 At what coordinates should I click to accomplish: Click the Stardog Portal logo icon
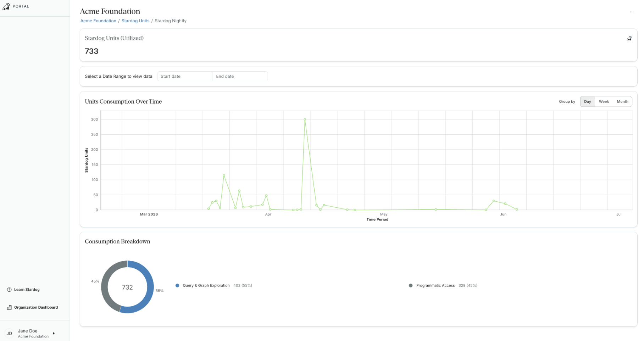pyautogui.click(x=6, y=6)
